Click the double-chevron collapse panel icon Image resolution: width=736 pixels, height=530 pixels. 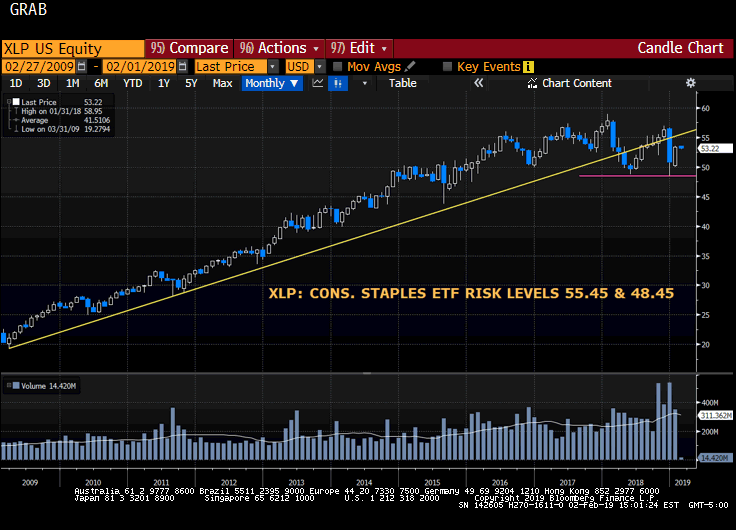click(x=478, y=83)
